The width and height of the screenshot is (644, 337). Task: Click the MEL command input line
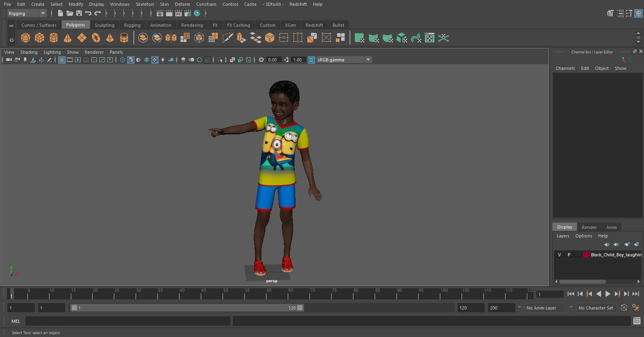(x=128, y=321)
